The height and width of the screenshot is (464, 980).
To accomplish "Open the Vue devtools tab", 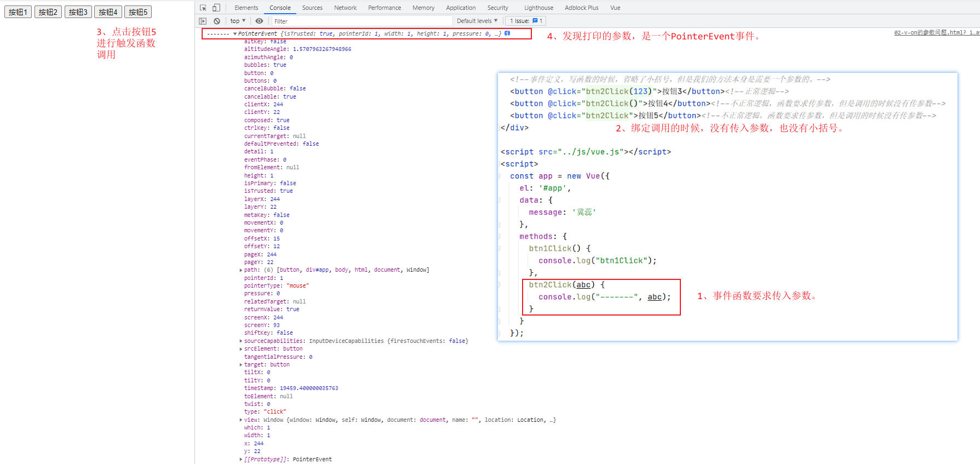I will 615,8.
